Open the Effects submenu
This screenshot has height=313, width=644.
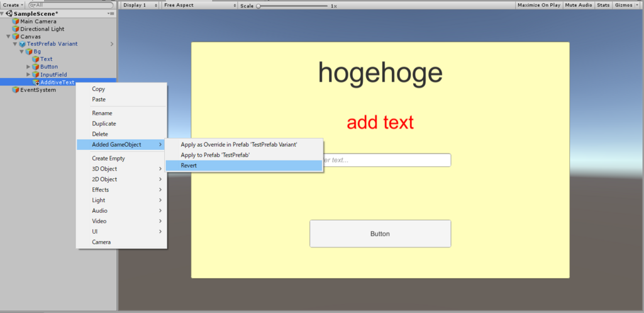(121, 190)
